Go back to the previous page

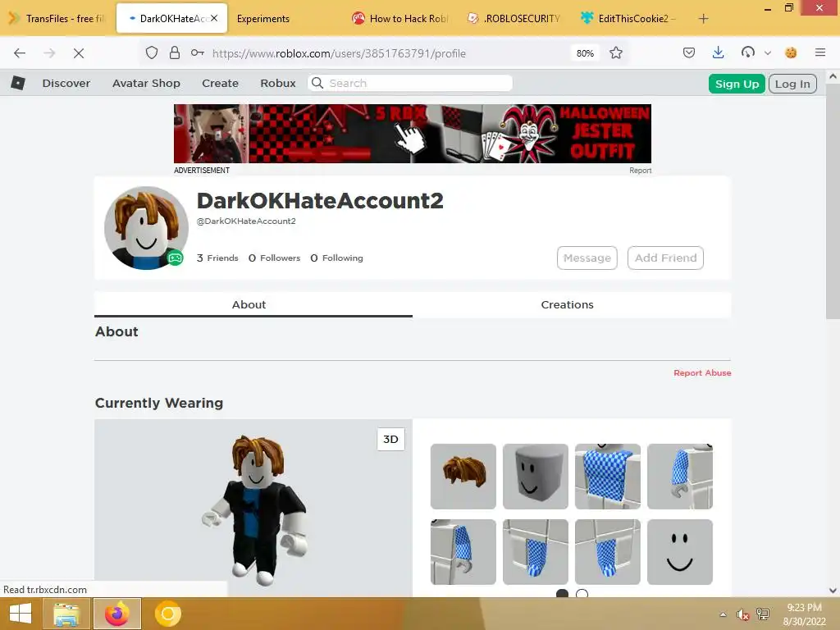coord(20,53)
